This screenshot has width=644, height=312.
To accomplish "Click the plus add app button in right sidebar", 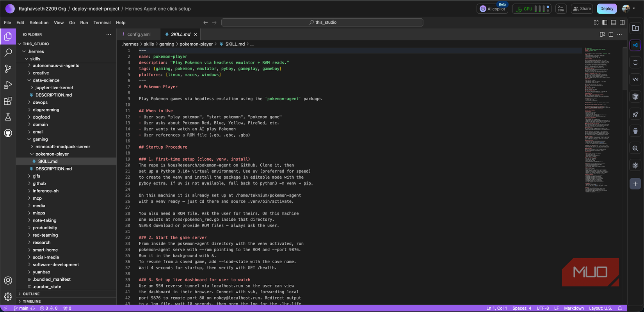I will click(x=635, y=184).
